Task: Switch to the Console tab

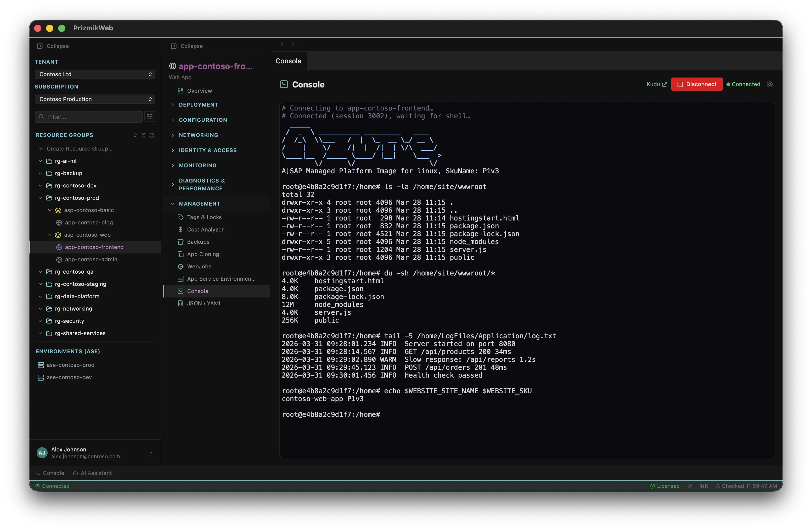Action: point(288,61)
